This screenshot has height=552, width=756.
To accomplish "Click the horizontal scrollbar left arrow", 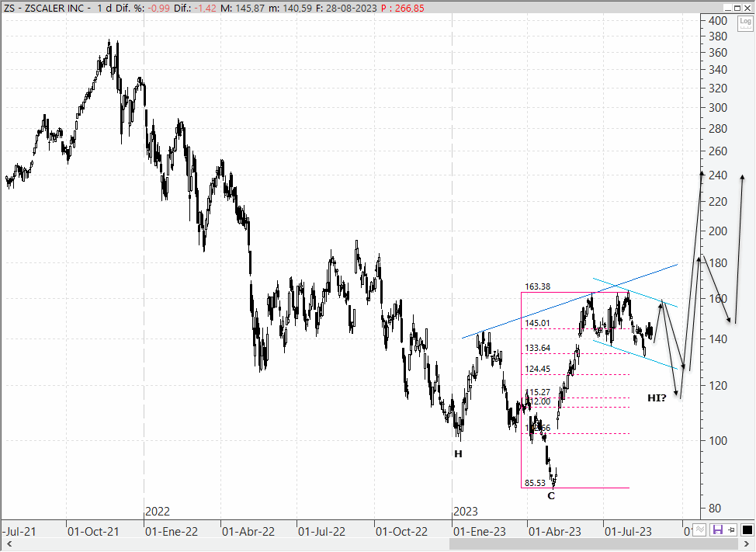I will click(x=9, y=544).
